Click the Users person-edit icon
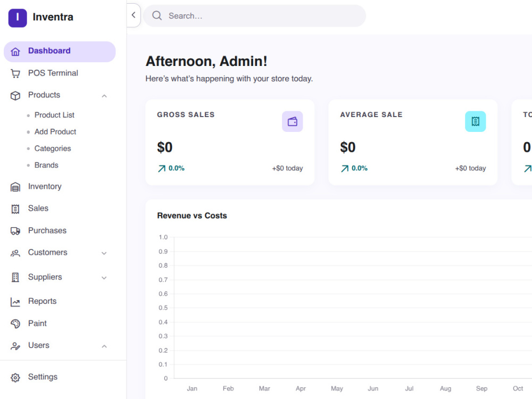This screenshot has height=399, width=532. (15, 346)
